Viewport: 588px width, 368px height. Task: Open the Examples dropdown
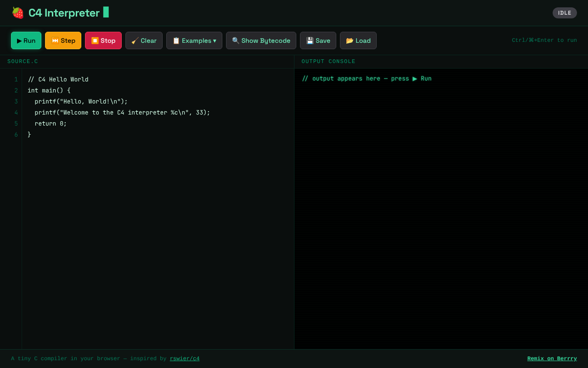point(194,40)
